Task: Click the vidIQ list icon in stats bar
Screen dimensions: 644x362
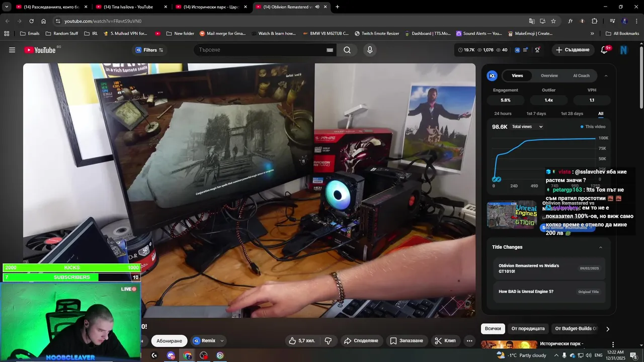Action: 526,50
